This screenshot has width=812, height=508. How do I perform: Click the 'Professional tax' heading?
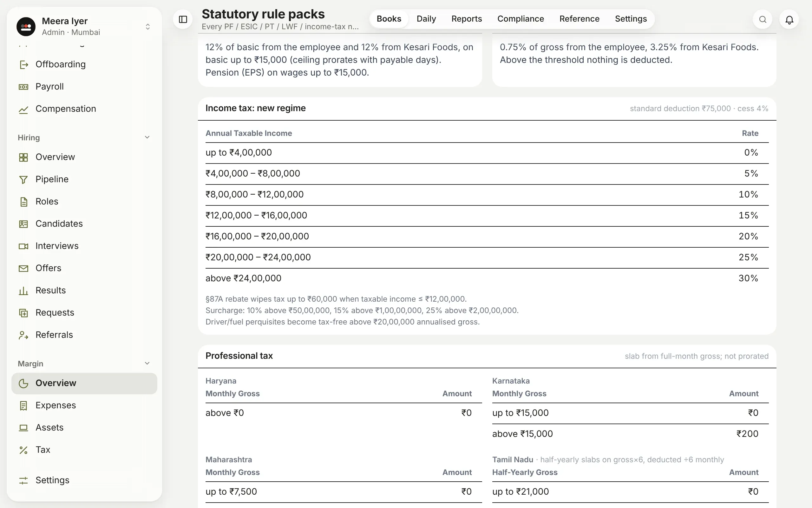239,356
